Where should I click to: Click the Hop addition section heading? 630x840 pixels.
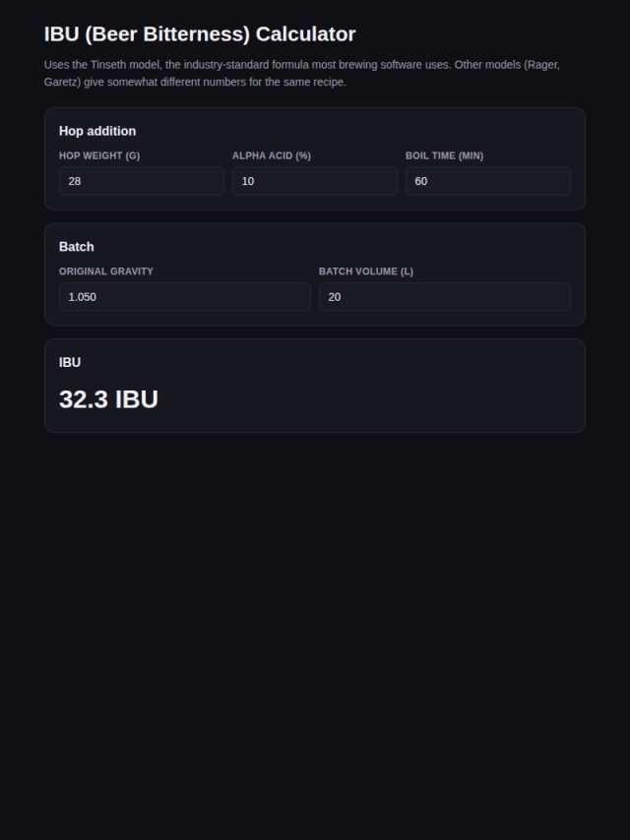97,131
